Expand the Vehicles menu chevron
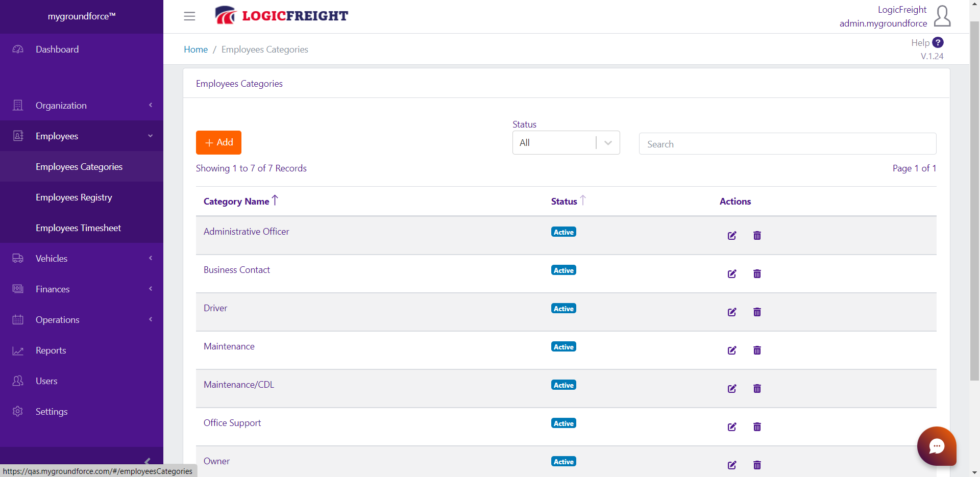This screenshot has height=477, width=980. click(151, 258)
